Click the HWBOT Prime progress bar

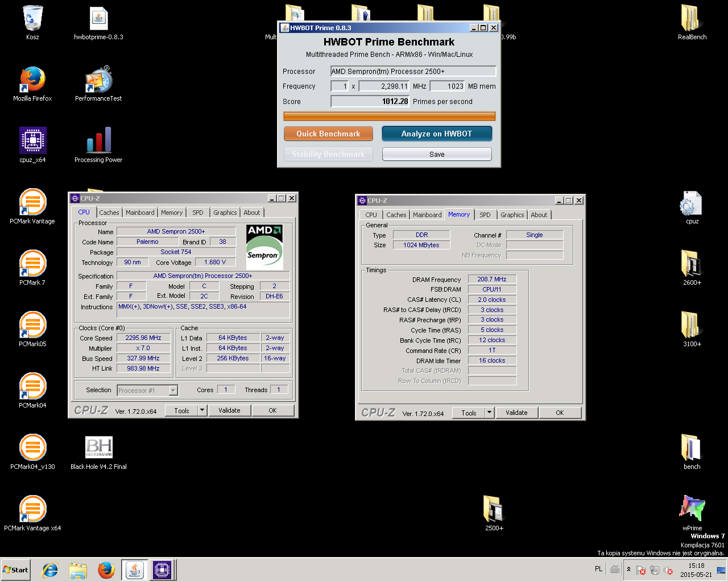coord(389,116)
